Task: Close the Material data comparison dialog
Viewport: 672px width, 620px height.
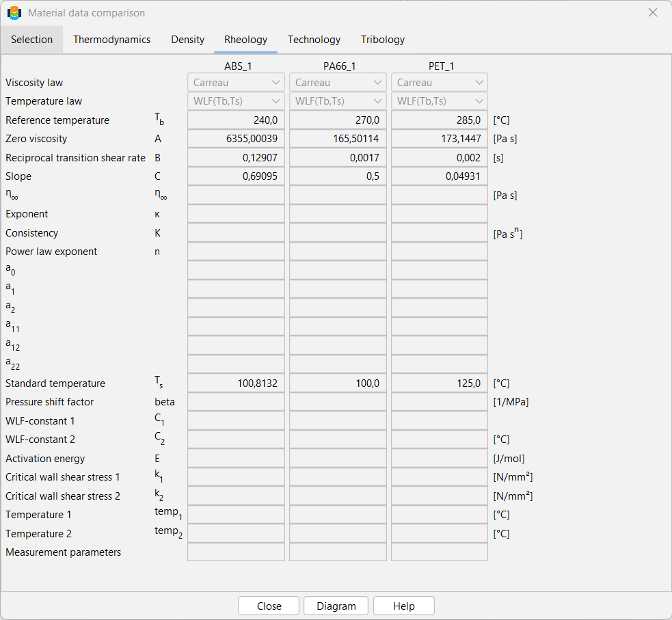Action: (652, 13)
